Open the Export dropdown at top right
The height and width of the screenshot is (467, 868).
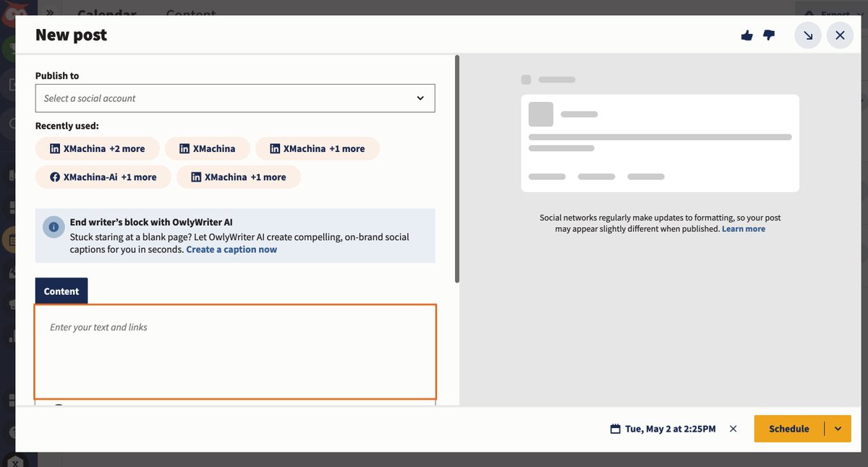pyautogui.click(x=833, y=14)
